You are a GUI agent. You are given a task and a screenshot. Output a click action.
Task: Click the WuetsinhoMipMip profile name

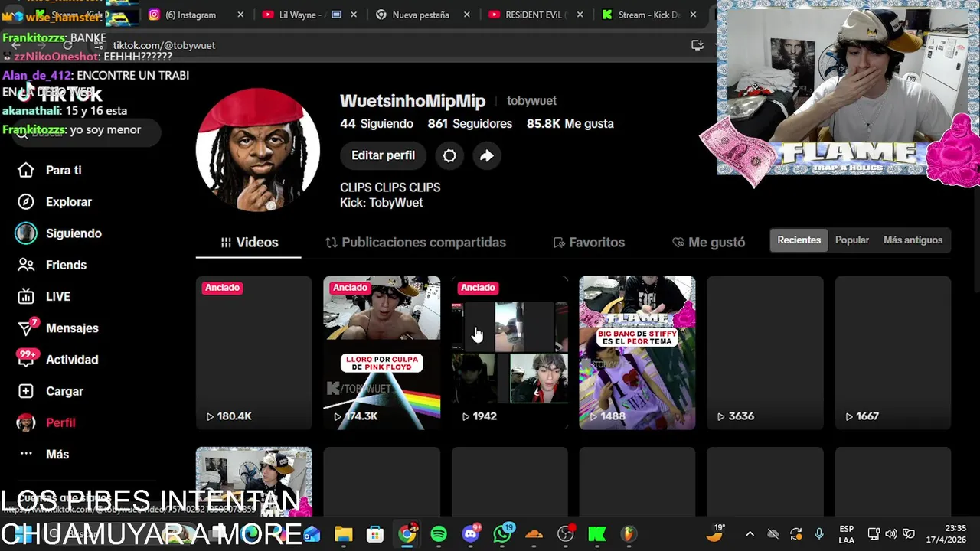(413, 101)
